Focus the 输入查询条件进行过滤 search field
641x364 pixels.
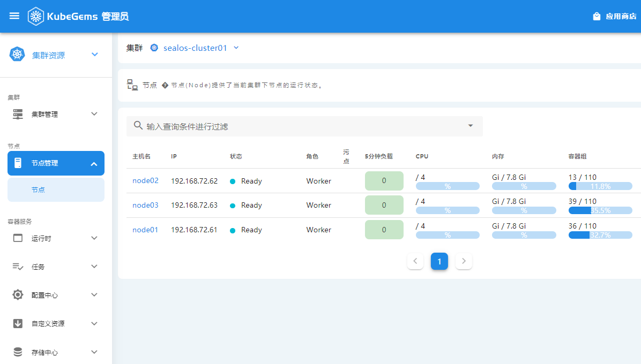[304, 126]
